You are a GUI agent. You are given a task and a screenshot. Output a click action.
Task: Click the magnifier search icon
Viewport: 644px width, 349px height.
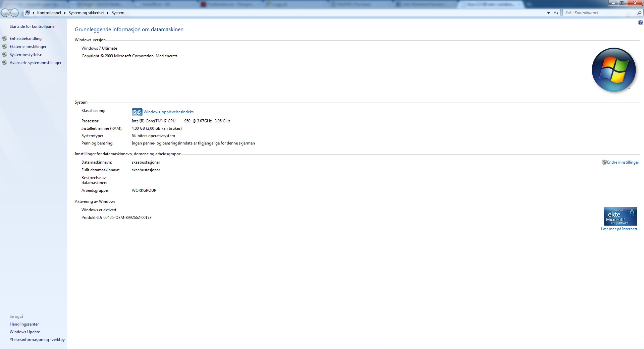639,13
